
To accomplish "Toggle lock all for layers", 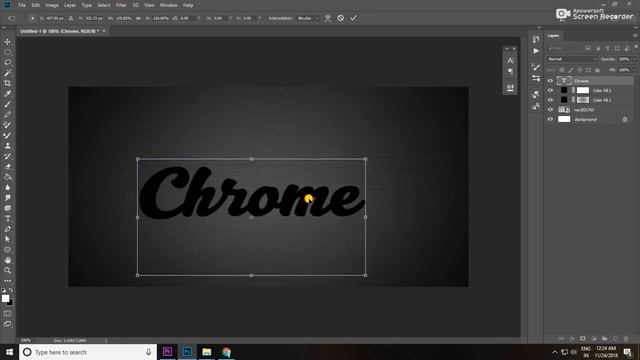I will coord(597,70).
